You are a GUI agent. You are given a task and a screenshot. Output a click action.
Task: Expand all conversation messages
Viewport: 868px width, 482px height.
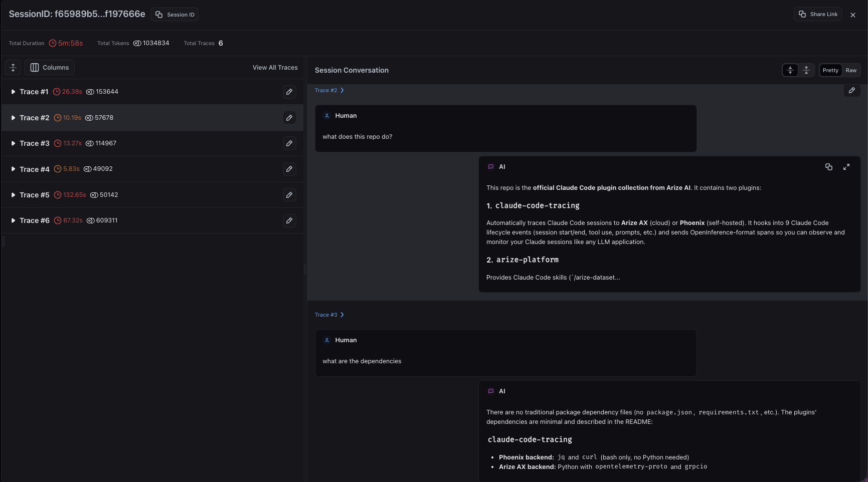point(806,71)
